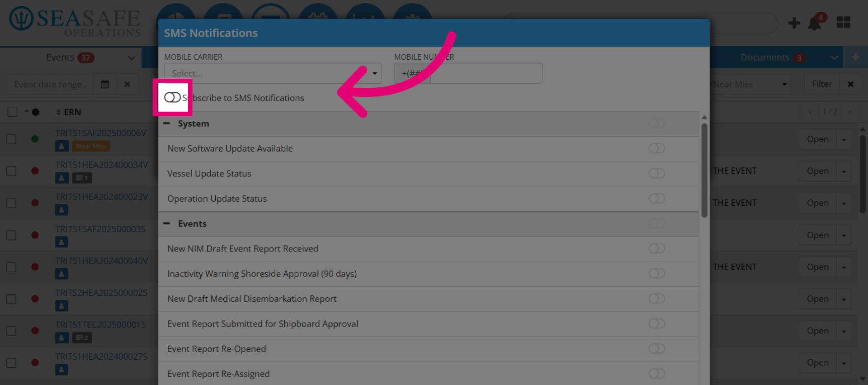The height and width of the screenshot is (385, 868).
Task: Click user icon under TRITS2HEA202500002S
Action: [x=61, y=306]
